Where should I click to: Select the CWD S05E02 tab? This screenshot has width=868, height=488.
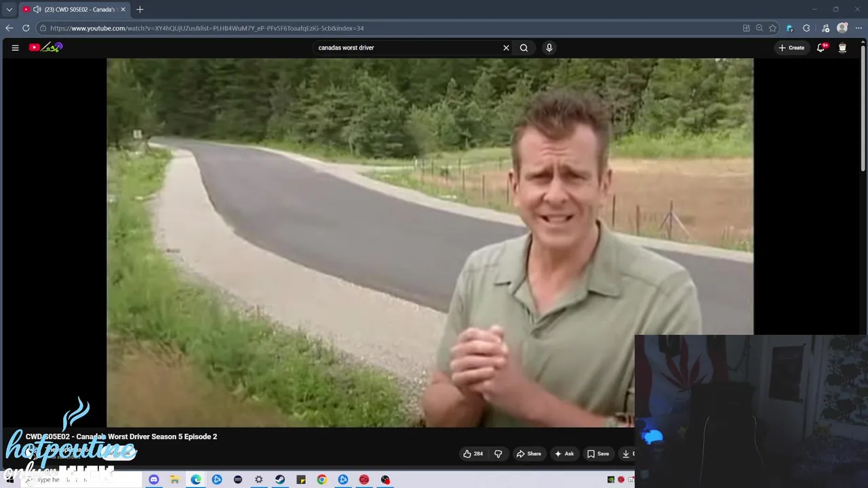[x=74, y=9]
